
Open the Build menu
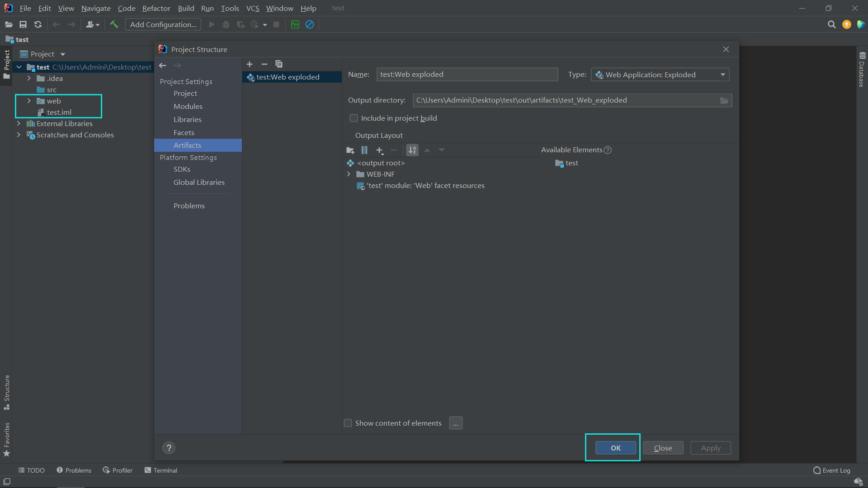186,8
